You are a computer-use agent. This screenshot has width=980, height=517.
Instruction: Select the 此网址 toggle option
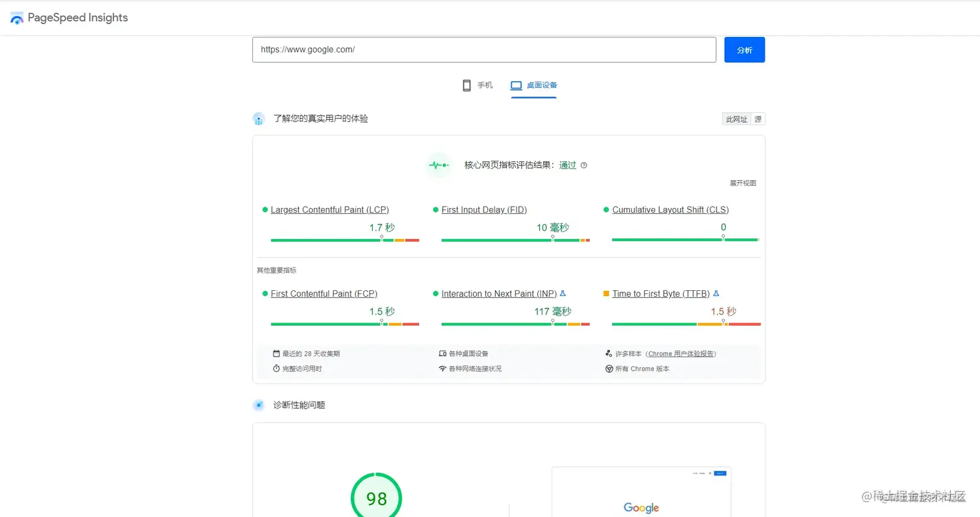736,119
